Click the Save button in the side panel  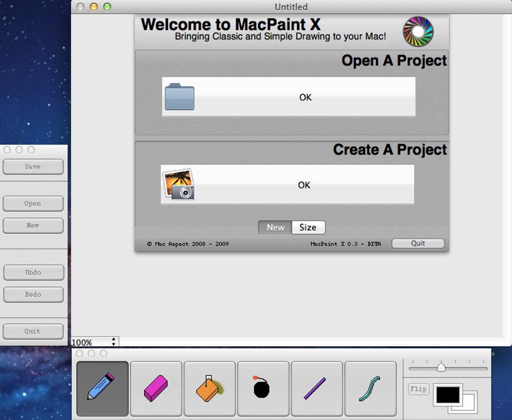click(x=33, y=167)
